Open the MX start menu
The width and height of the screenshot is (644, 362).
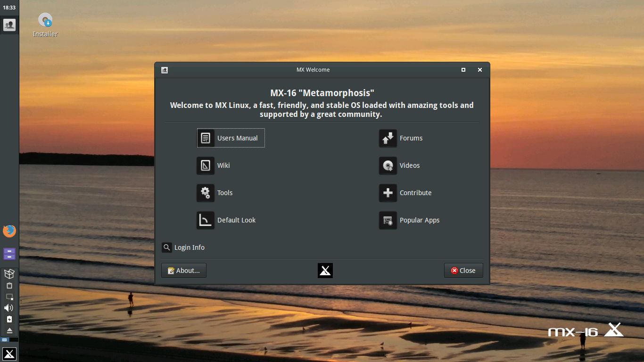(x=9, y=354)
